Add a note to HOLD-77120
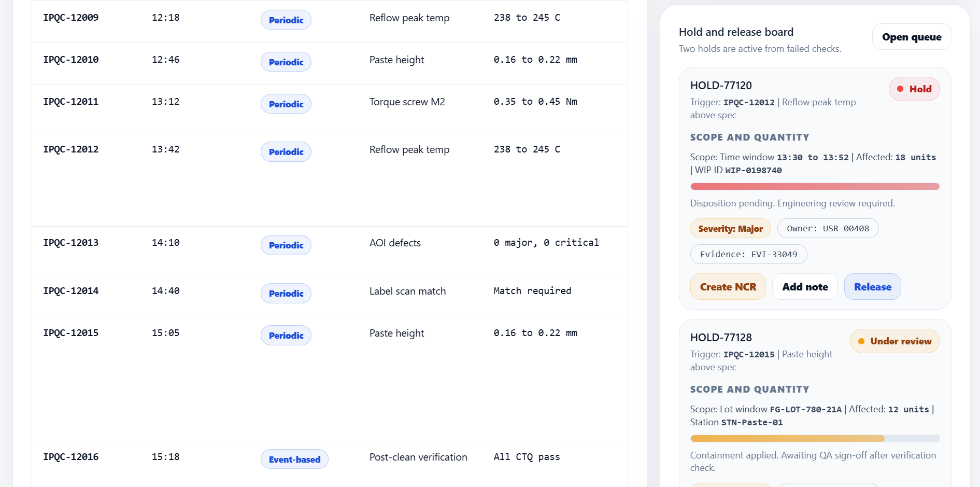The width and height of the screenshot is (980, 487). 804,287
